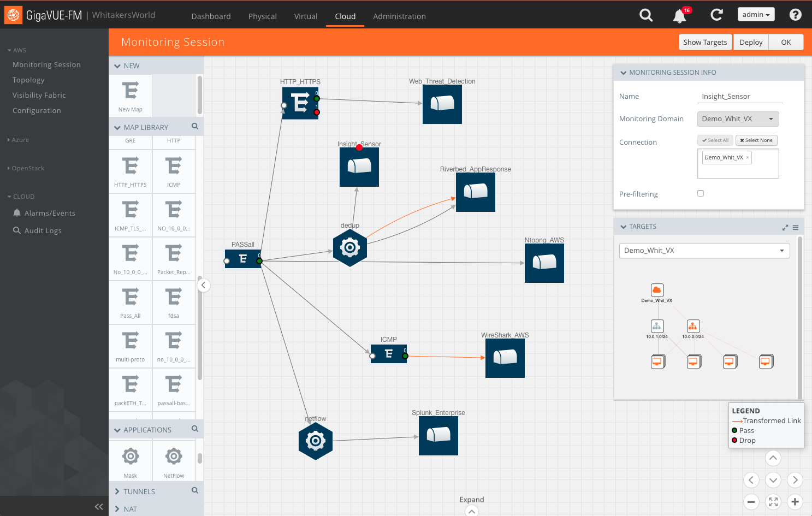Open the Monitoring Domain dropdown
The width and height of the screenshot is (812, 516).
738,118
